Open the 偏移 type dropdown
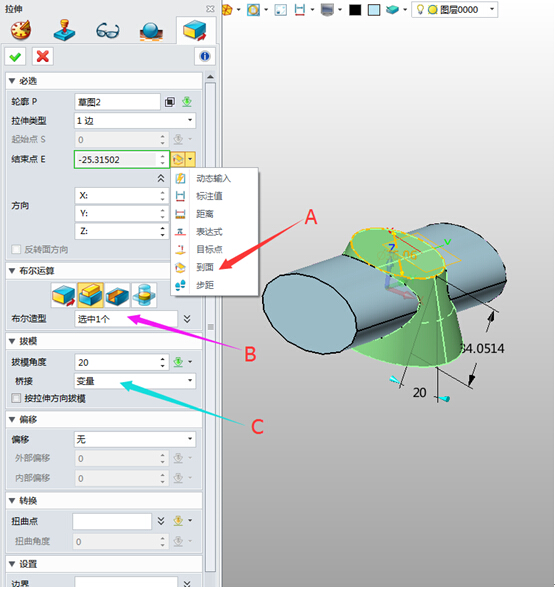This screenshot has width=555, height=589. [x=135, y=439]
